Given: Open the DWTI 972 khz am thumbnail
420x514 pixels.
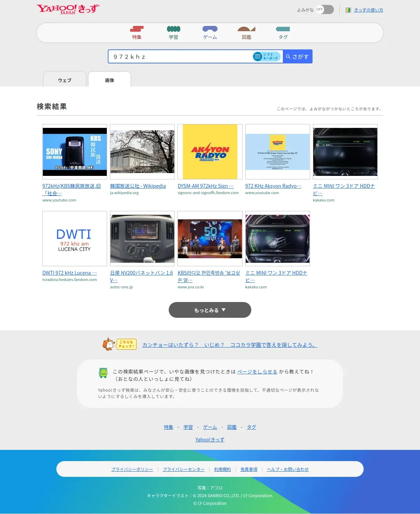Looking at the screenshot, I should point(75,239).
